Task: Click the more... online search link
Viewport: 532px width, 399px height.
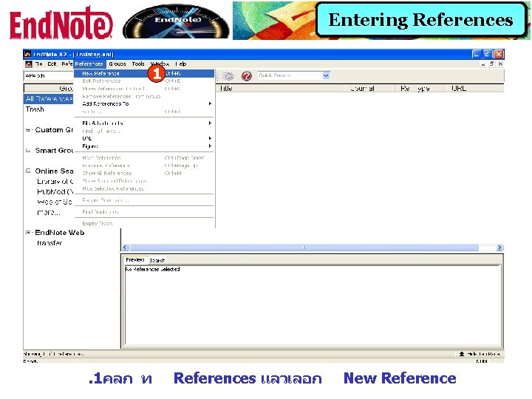Action: point(49,212)
